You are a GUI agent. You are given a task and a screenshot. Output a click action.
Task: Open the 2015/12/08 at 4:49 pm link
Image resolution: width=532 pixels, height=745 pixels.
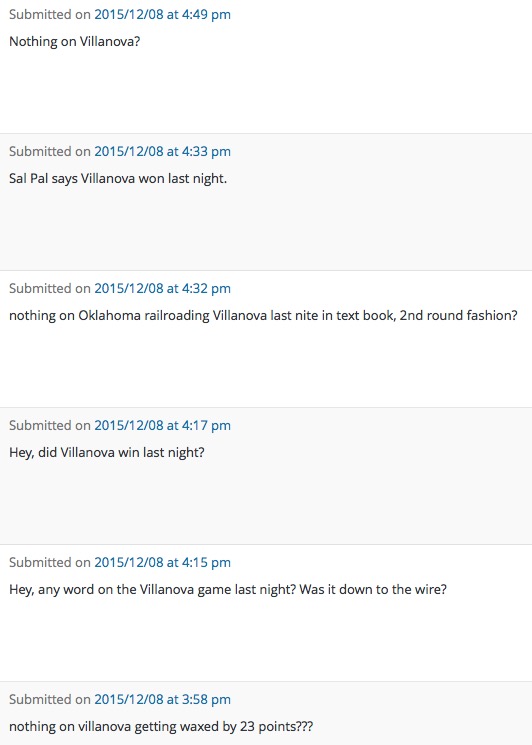point(162,15)
